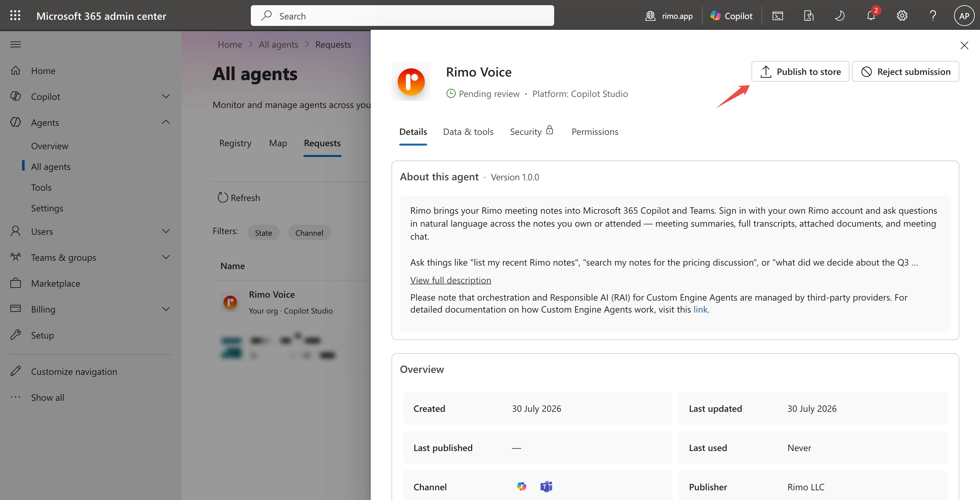Click Refresh in the agents list

239,198
